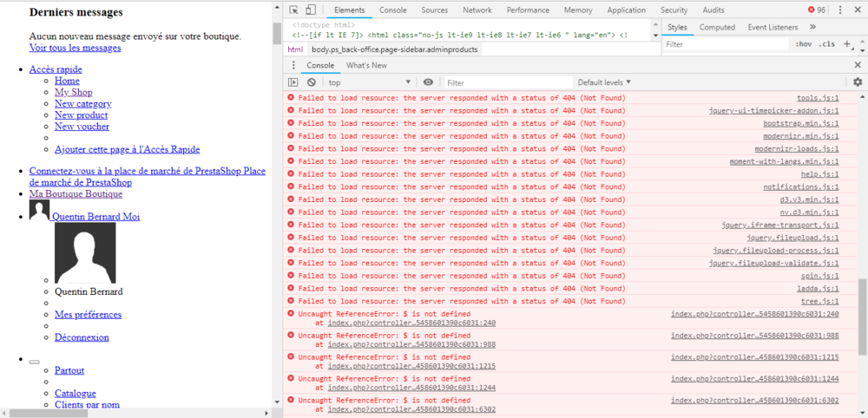868x418 pixels.
Task: Open the 'top' JavaScript context dropdown
Action: (x=369, y=82)
